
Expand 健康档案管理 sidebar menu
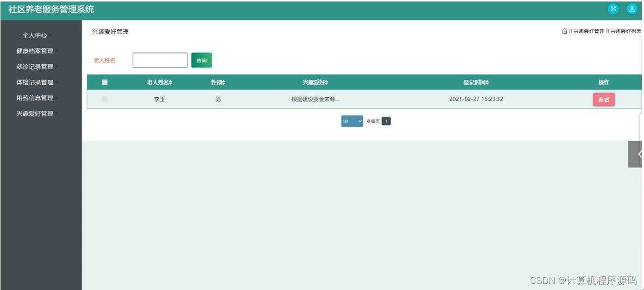(37, 51)
